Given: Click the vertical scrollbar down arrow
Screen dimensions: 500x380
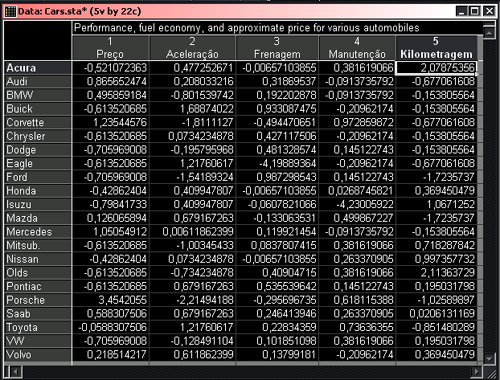Looking at the screenshot, I should [489, 359].
